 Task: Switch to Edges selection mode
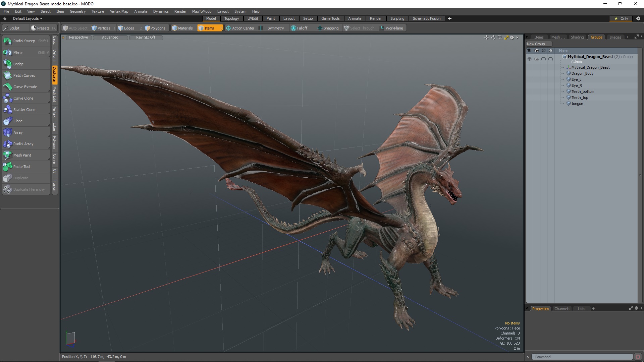129,28
